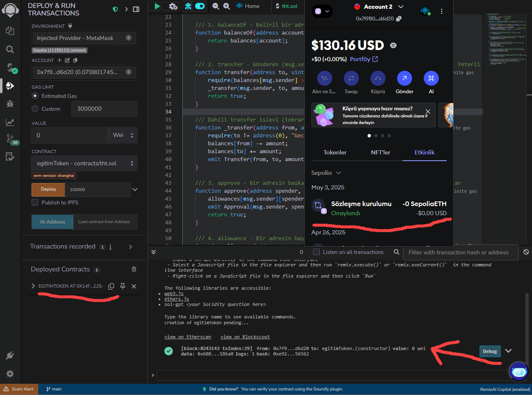Switch to the Home editor tab
Image resolution: width=532 pixels, height=395 pixels.
248,6
